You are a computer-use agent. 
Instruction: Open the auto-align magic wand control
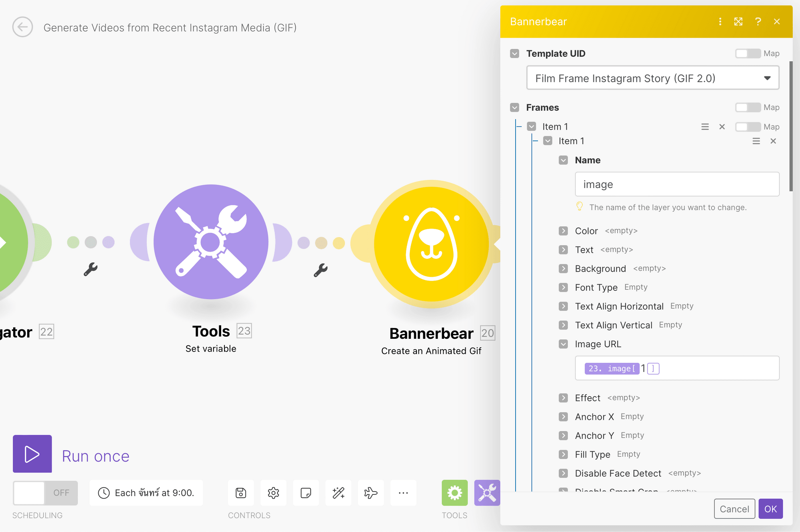pyautogui.click(x=338, y=493)
